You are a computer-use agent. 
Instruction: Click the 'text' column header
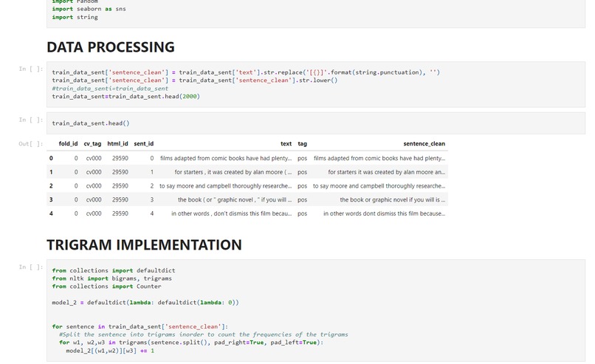(x=286, y=143)
